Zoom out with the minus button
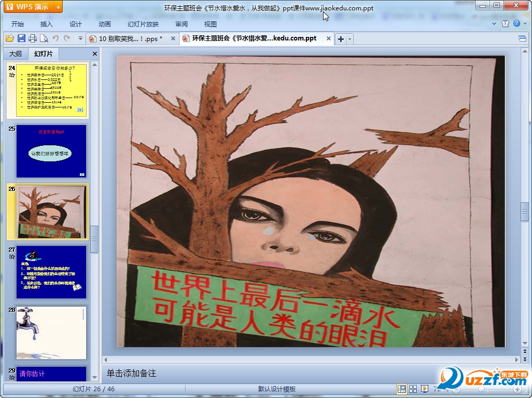532x398 pixels. click(x=456, y=389)
